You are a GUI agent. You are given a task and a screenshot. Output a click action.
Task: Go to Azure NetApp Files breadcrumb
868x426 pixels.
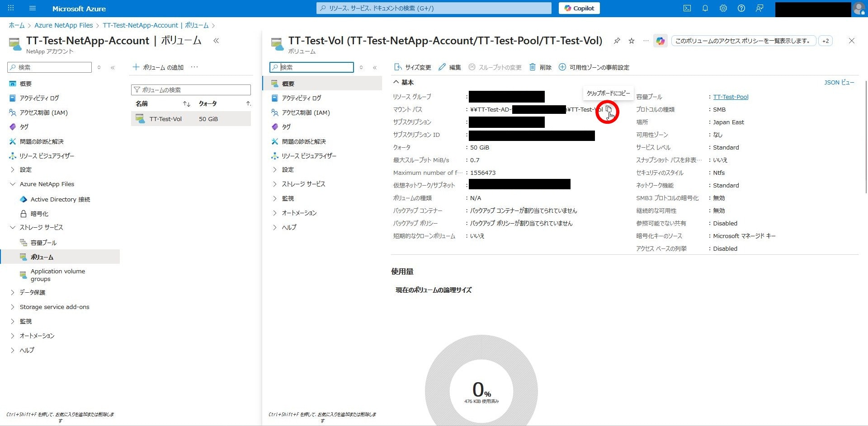[x=64, y=25]
